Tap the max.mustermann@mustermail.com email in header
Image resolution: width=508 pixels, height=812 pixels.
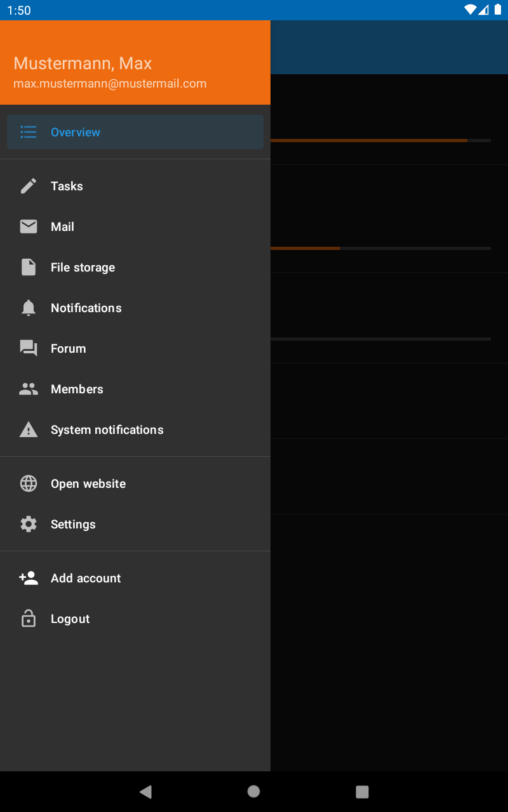point(110,83)
